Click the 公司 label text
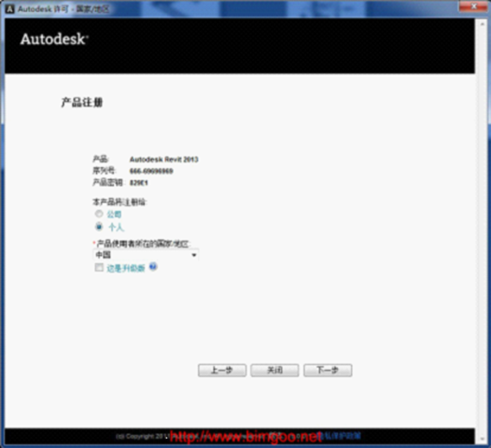 coord(114,215)
